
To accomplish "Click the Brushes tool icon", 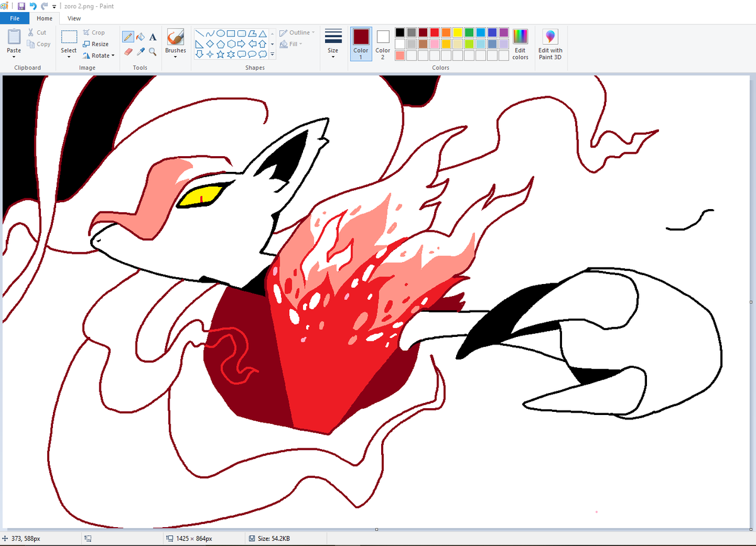I will 175,37.
